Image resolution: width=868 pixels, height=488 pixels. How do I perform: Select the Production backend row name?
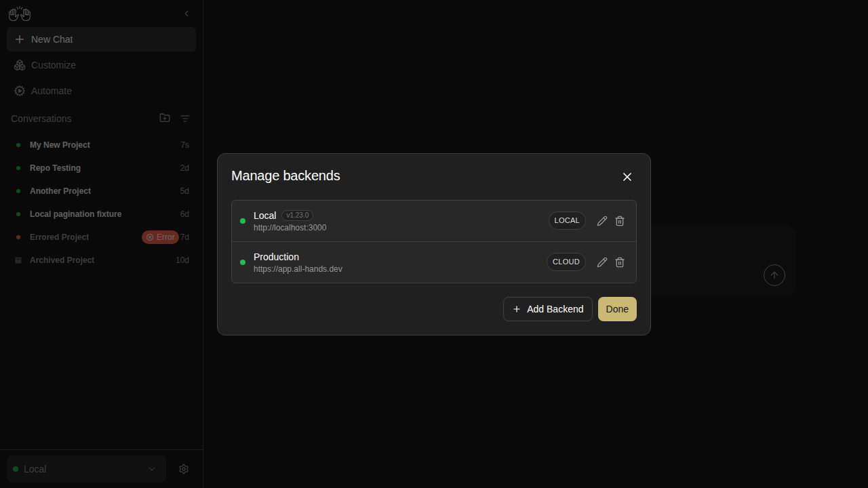point(276,257)
